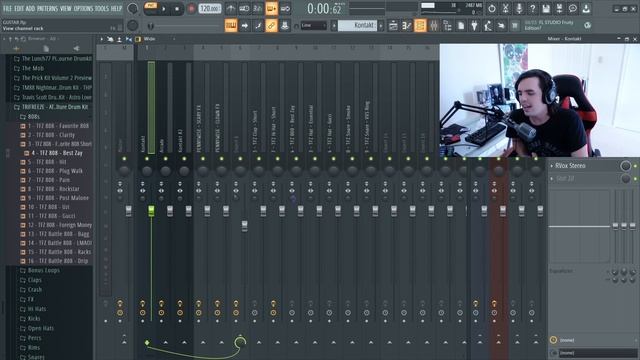
Task: Open the EDIT menu
Action: coord(19,8)
